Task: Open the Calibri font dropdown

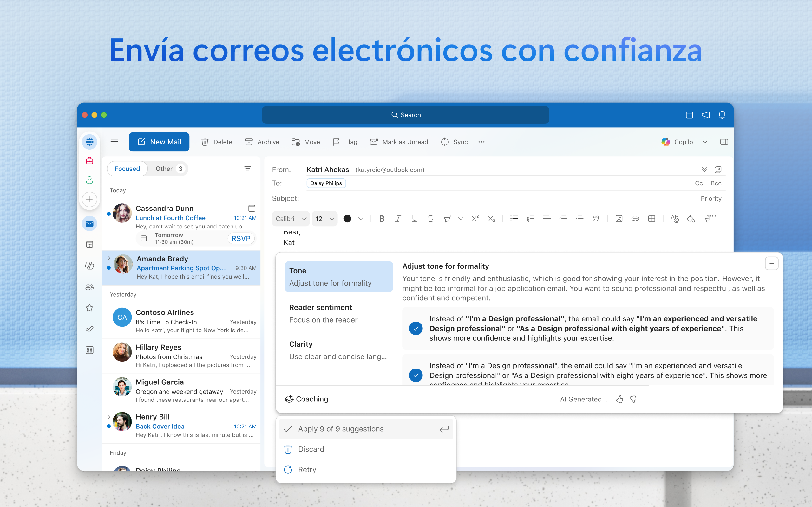Action: 291,219
